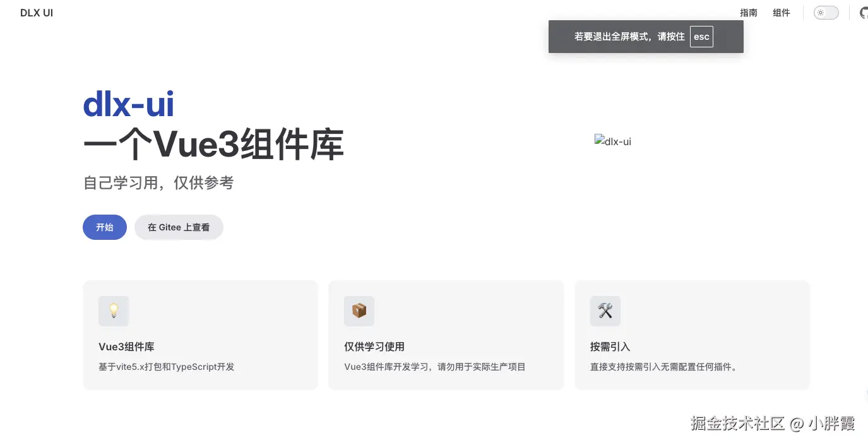Image resolution: width=868 pixels, height=445 pixels.
Task: Open the 指南 navigation item
Action: (749, 13)
